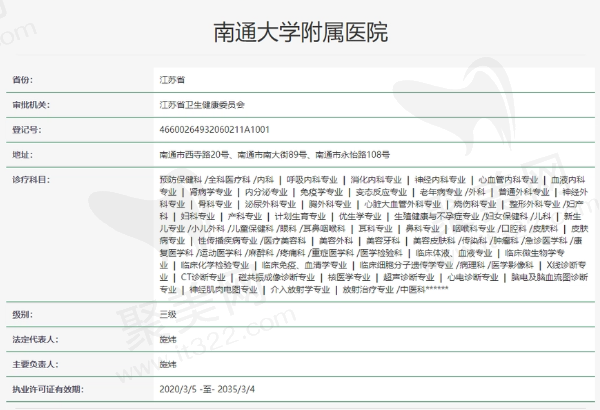Click the 登记号 row label
This screenshot has height=410, width=600.
pyautogui.click(x=27, y=130)
